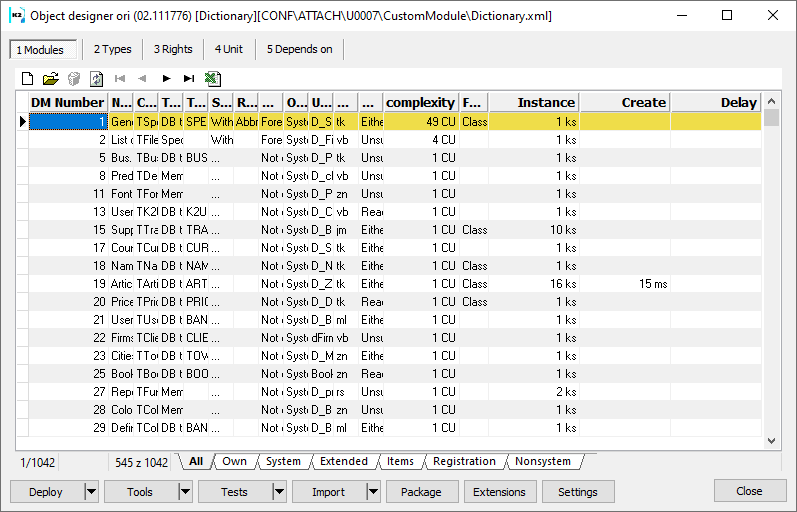The width and height of the screenshot is (797, 512).
Task: Select the Extended filter tab
Action: [x=344, y=461]
